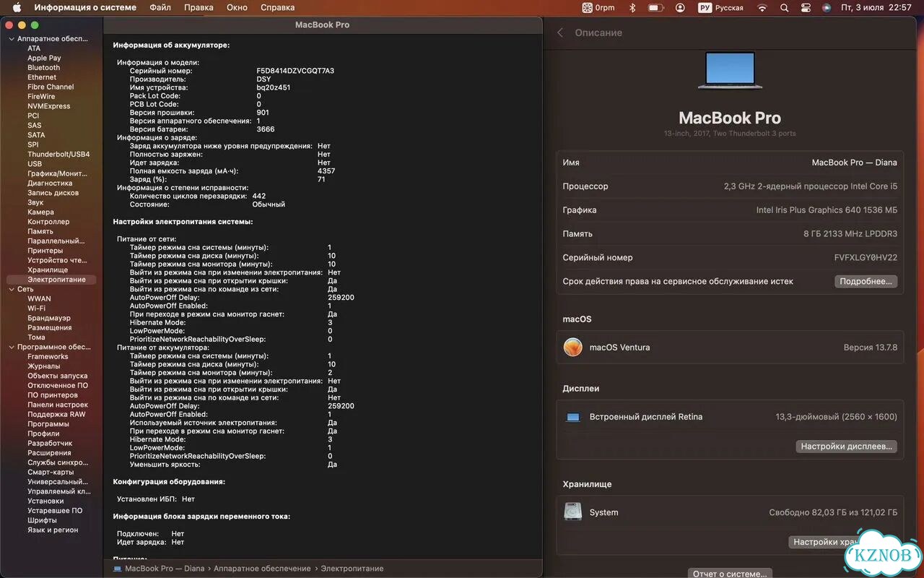Open the user account menu bar icon

pyautogui.click(x=680, y=7)
